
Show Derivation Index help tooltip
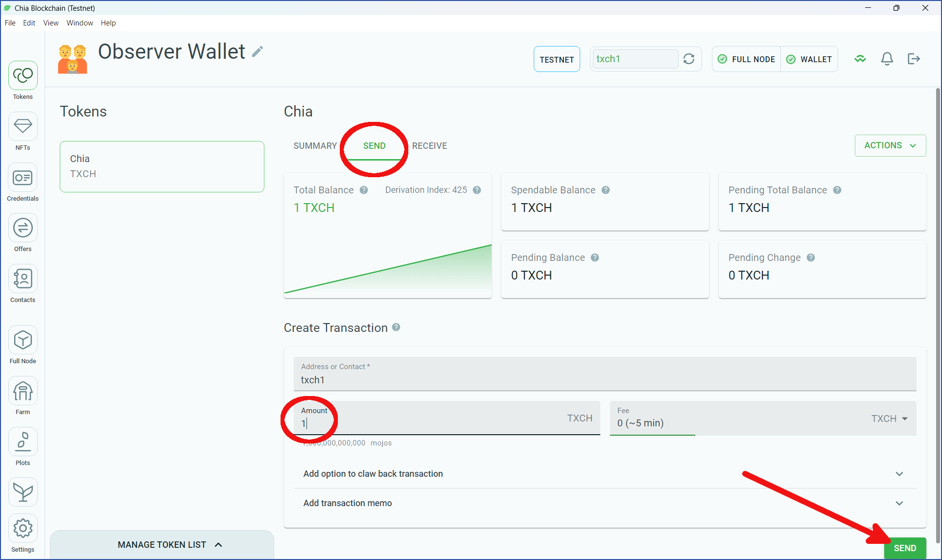coord(477,190)
